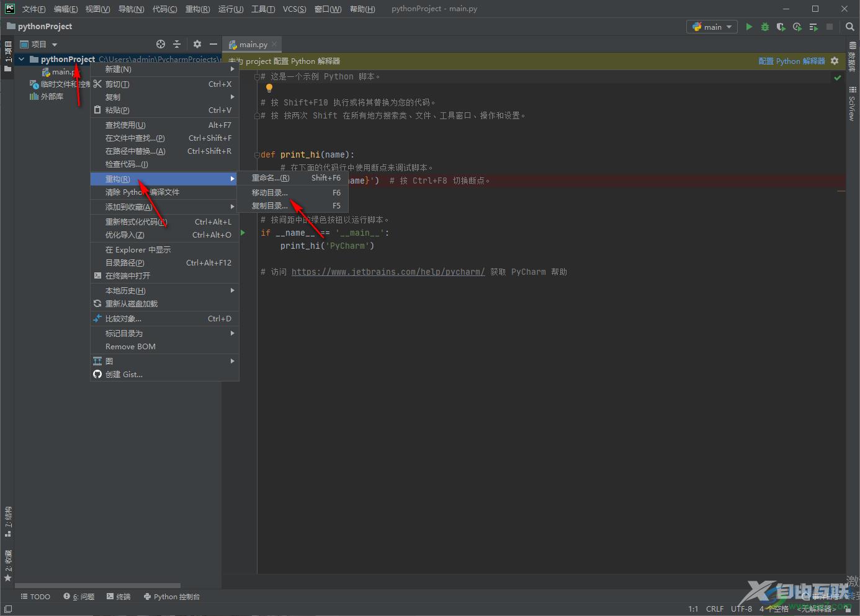Image resolution: width=860 pixels, height=616 pixels.
Task: Click Move Directory (移动目录...) in submenu
Action: click(293, 193)
